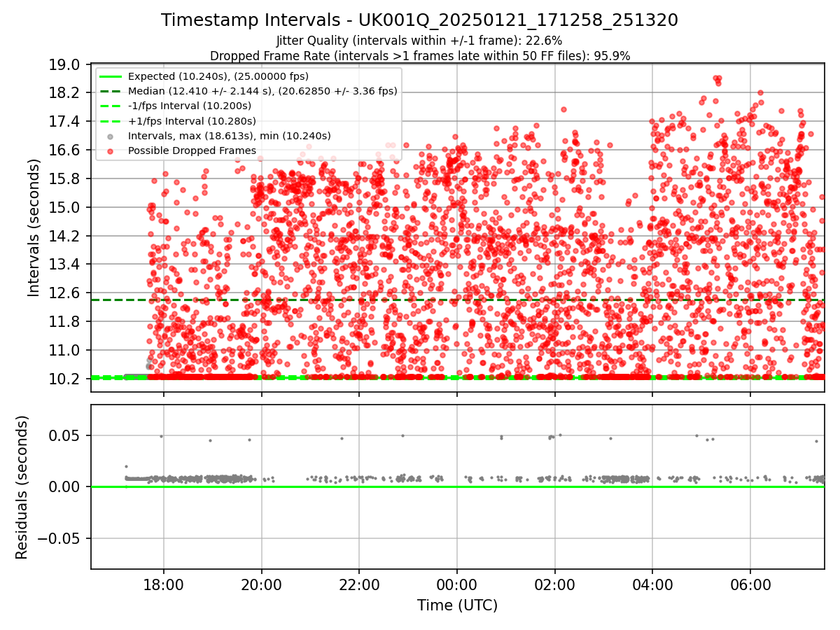Select the 'Jitter Quality' 22.6% subtitle line
Viewport: 840px width, 630px height.
[419, 41]
